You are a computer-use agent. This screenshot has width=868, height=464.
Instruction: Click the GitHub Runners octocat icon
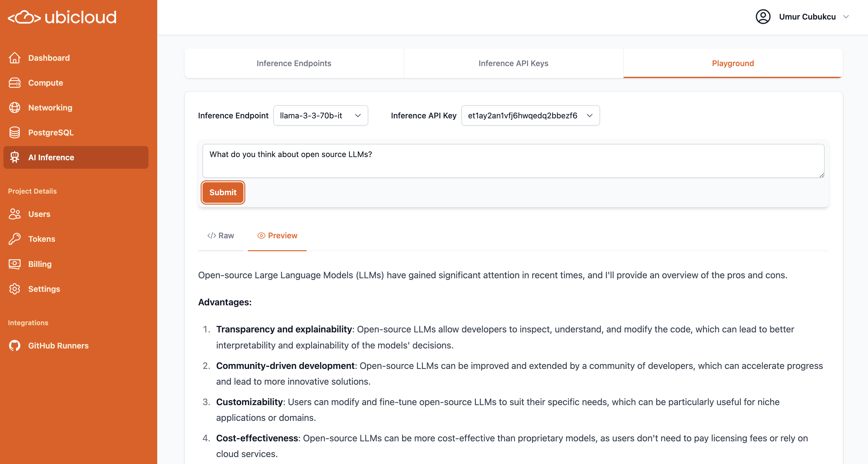pyautogui.click(x=14, y=346)
